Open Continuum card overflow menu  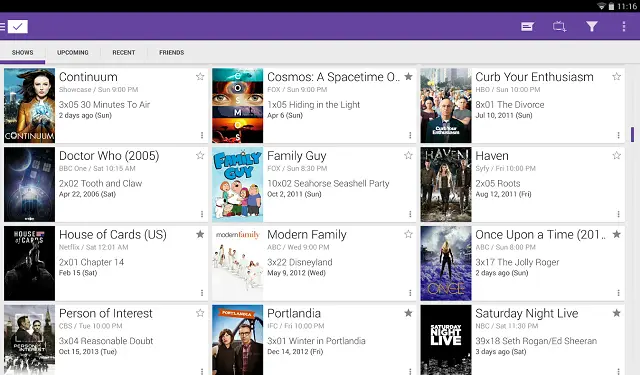(202, 135)
